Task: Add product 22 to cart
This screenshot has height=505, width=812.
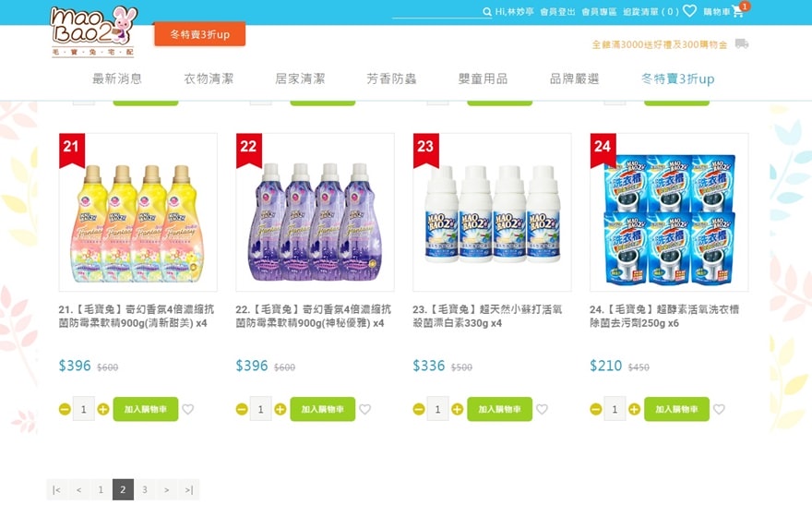Action: coord(323,409)
